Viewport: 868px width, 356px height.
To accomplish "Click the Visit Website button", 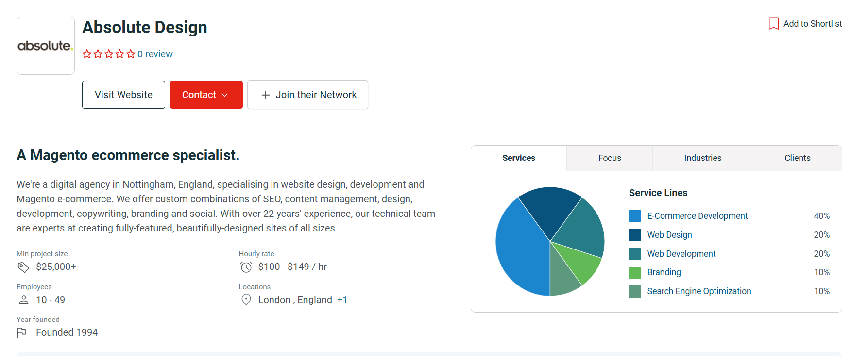I will (x=123, y=95).
